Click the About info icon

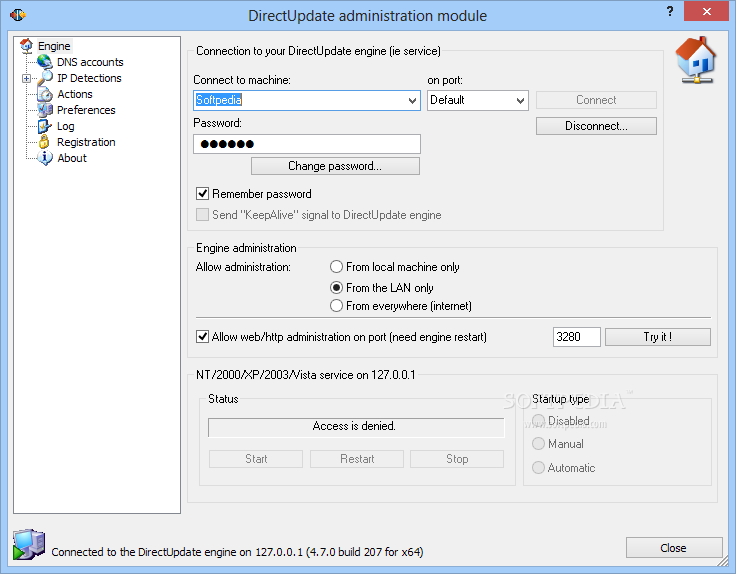tap(45, 158)
